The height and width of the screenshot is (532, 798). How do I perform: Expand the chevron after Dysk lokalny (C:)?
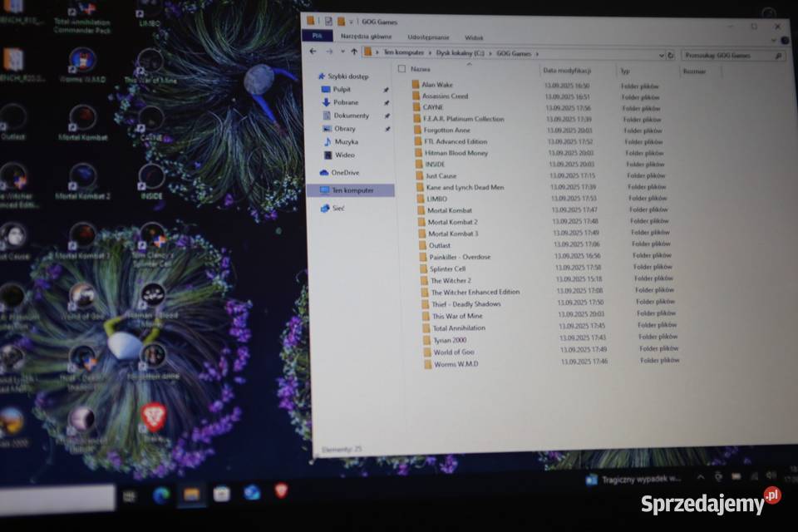[x=490, y=53]
